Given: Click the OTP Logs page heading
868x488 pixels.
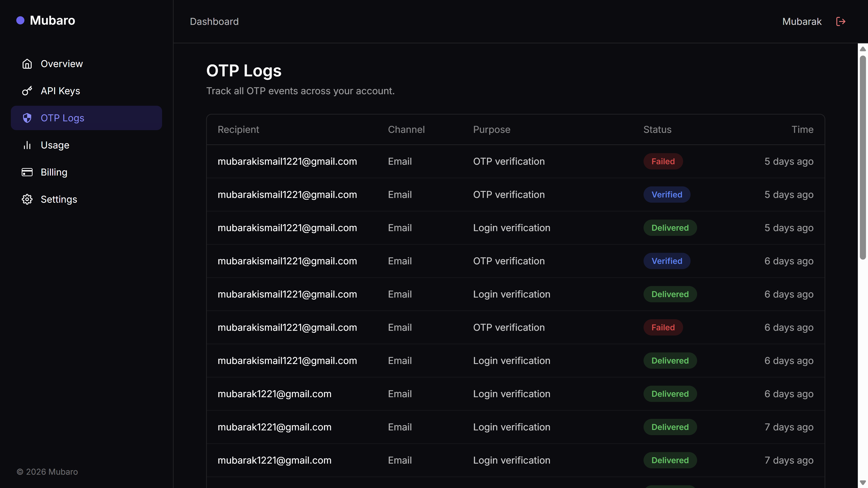Looking at the screenshot, I should [244, 71].
